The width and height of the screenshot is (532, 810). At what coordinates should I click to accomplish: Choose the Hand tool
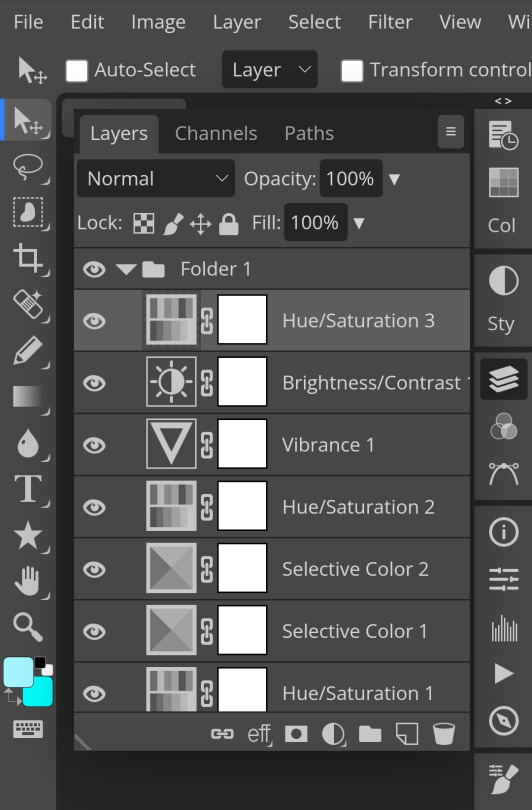[28, 581]
